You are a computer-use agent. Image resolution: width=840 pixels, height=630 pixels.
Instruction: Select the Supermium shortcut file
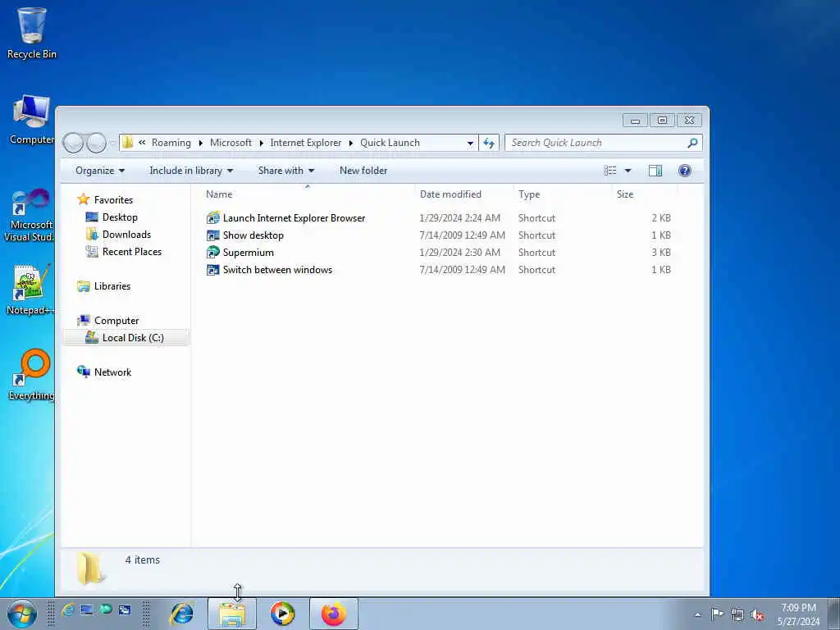240,253
